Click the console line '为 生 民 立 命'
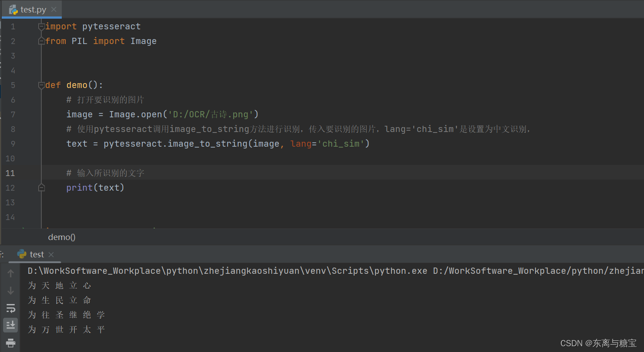Image resolution: width=644 pixels, height=352 pixels. point(60,300)
